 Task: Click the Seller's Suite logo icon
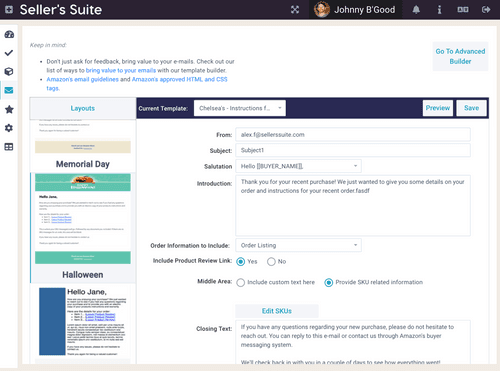coord(9,9)
